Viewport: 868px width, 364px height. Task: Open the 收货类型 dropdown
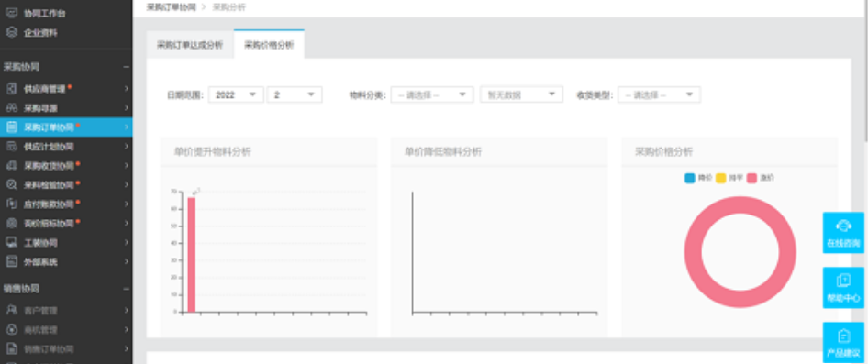(660, 94)
